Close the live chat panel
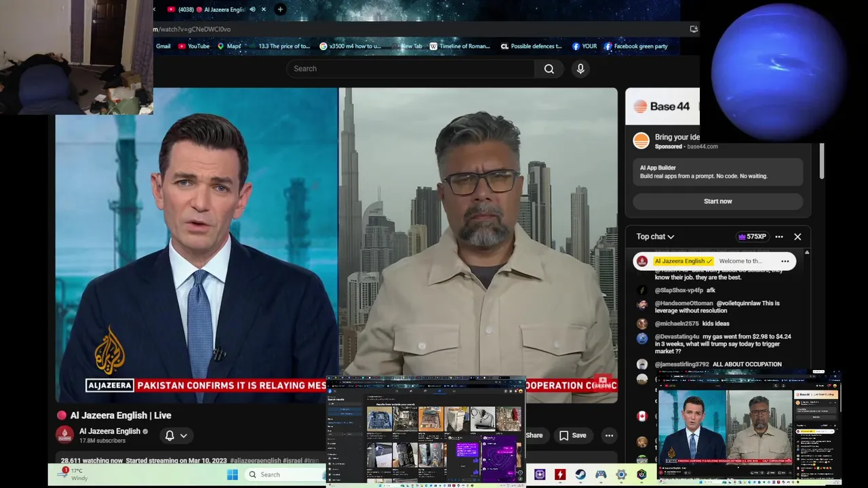 point(797,237)
